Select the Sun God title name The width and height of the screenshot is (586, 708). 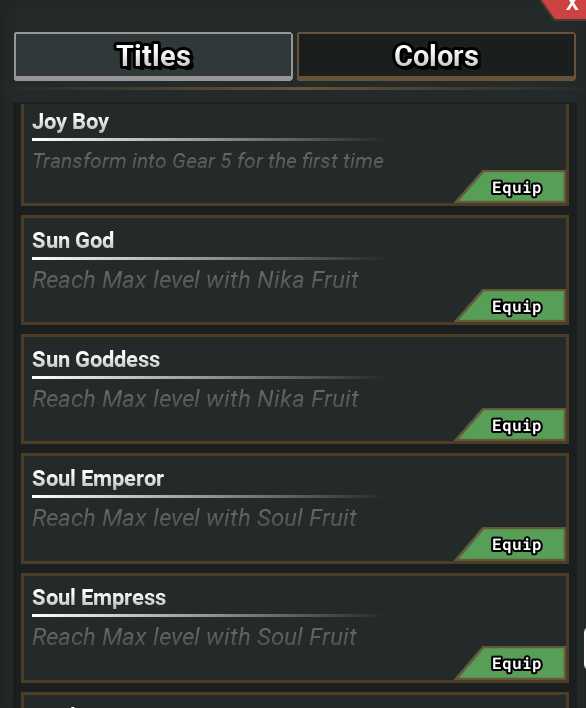(73, 240)
